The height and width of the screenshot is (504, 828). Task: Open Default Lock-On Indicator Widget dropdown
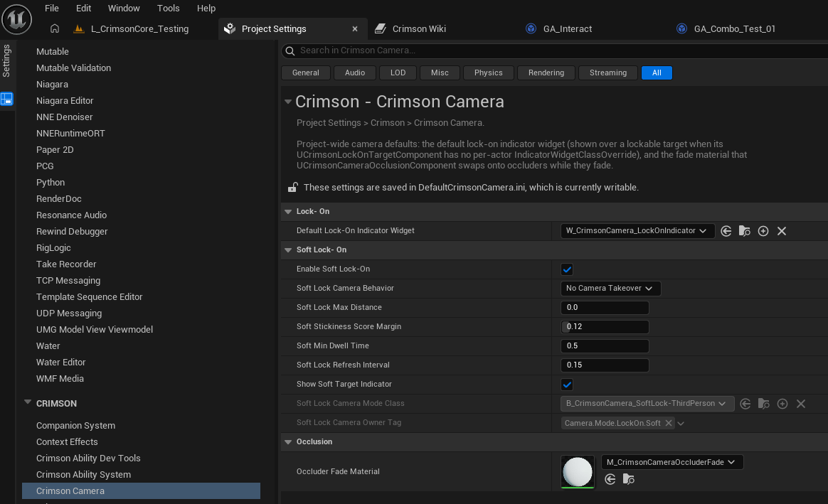pyautogui.click(x=637, y=230)
